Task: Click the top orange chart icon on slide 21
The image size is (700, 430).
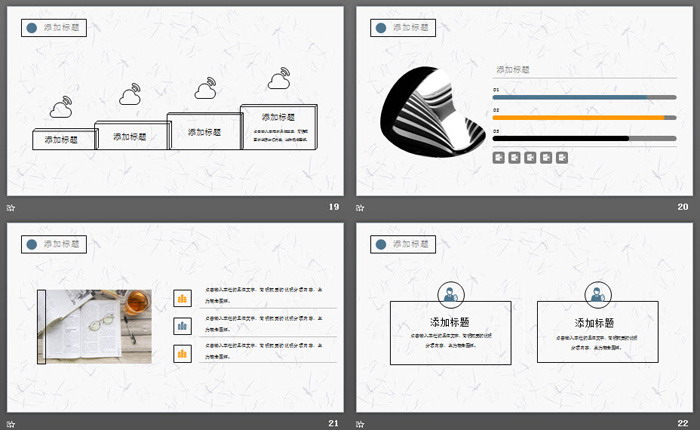Action: [182, 298]
